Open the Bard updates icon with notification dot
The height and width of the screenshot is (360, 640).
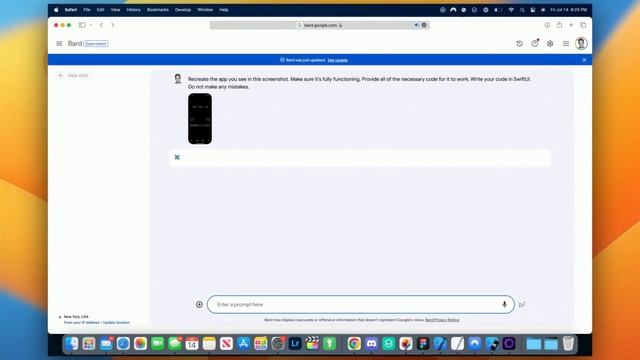point(535,43)
